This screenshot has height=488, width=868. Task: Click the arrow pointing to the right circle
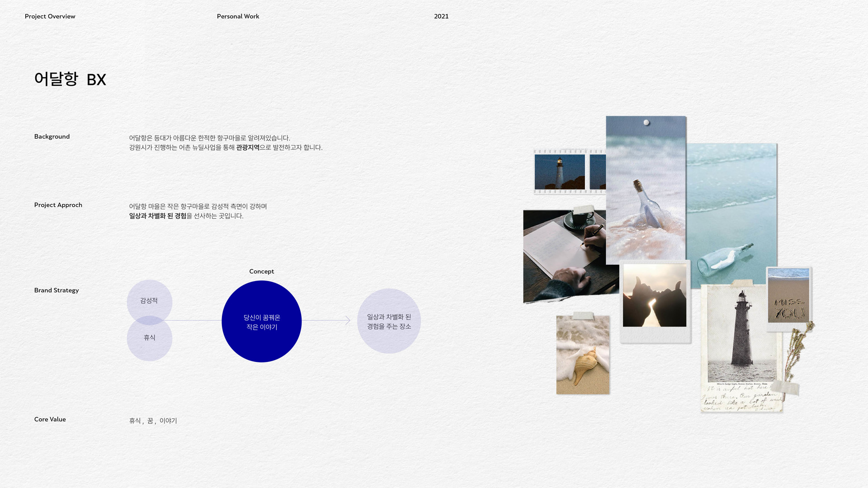pos(347,320)
